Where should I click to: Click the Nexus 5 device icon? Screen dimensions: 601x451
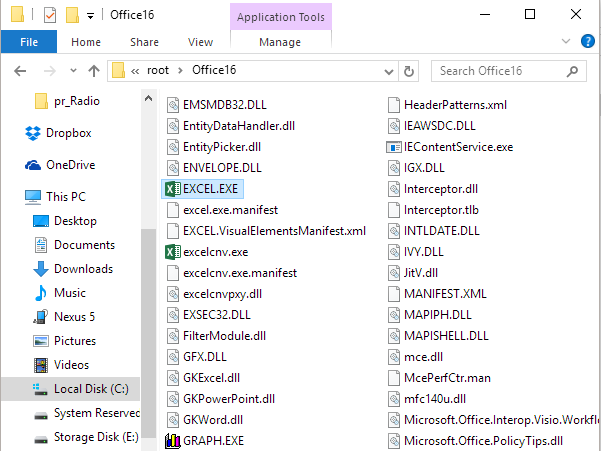[41, 317]
